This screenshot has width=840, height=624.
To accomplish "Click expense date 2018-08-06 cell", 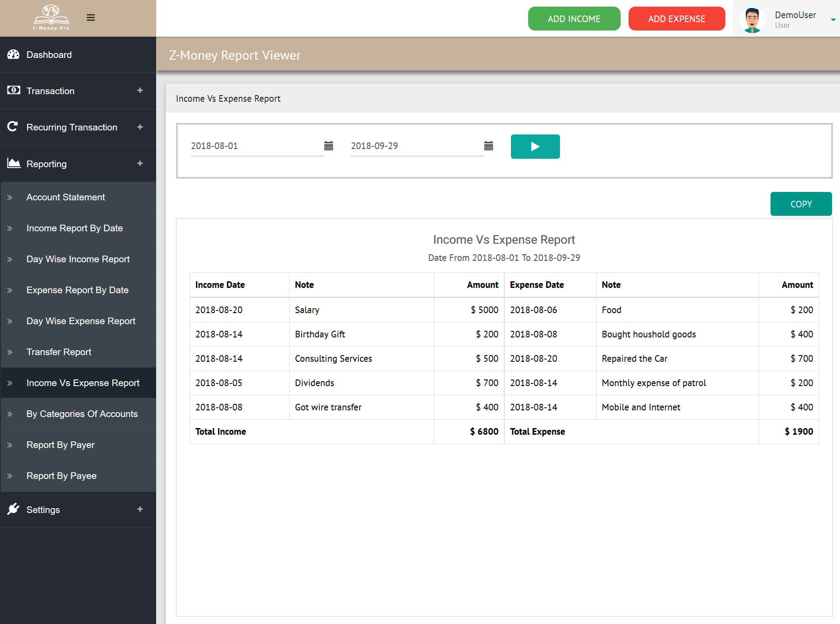I will coord(551,310).
